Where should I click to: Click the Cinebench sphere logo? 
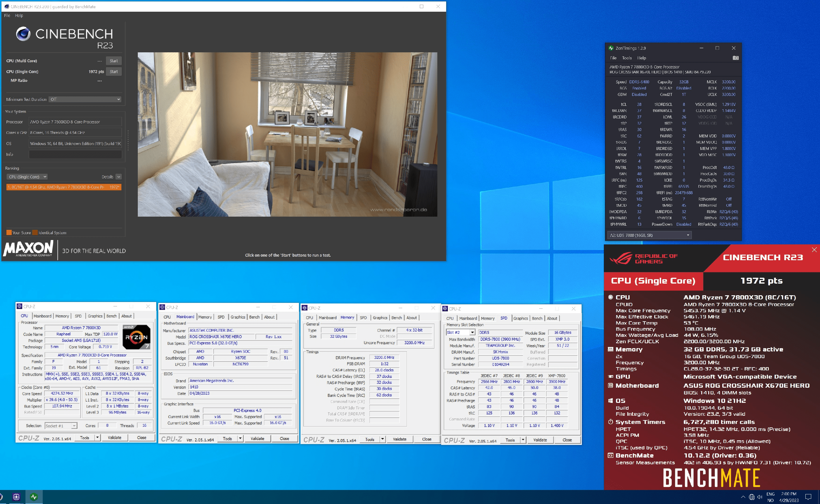click(23, 34)
